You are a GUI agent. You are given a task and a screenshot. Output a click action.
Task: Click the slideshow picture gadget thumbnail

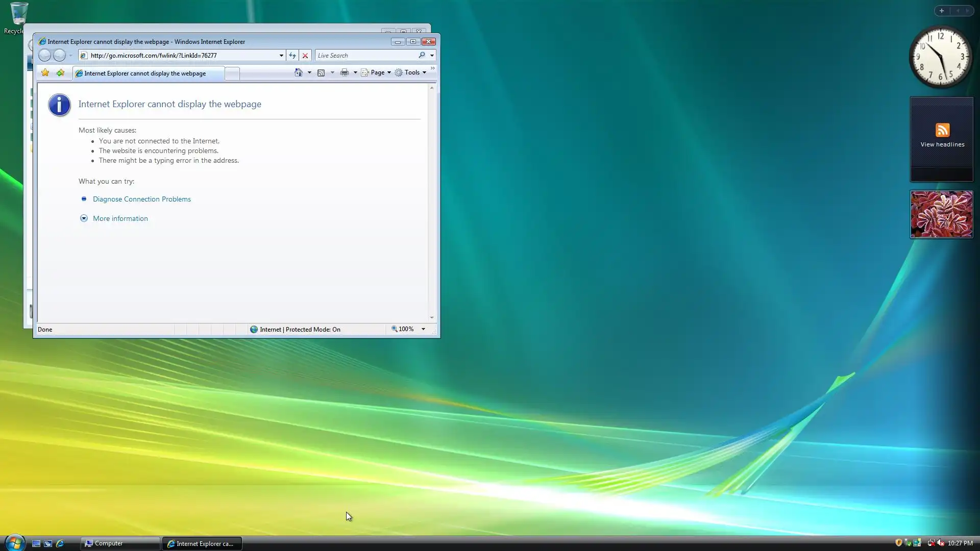pos(941,214)
